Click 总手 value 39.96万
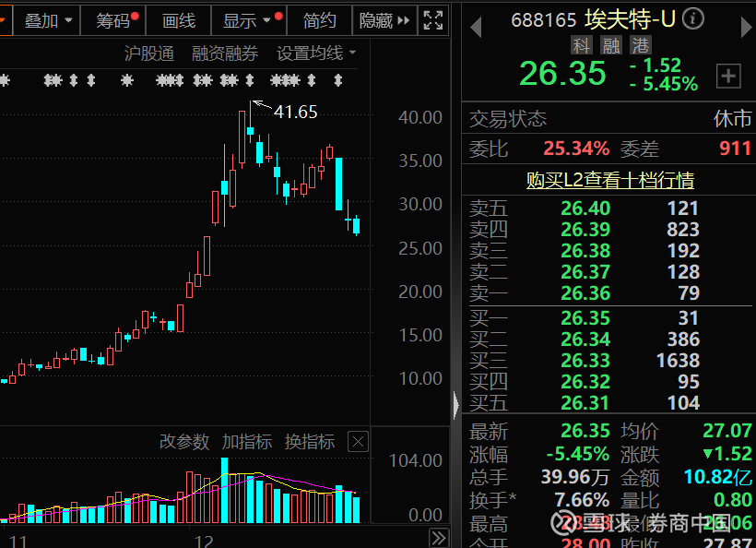Viewport: 756px width, 548px height. (574, 477)
